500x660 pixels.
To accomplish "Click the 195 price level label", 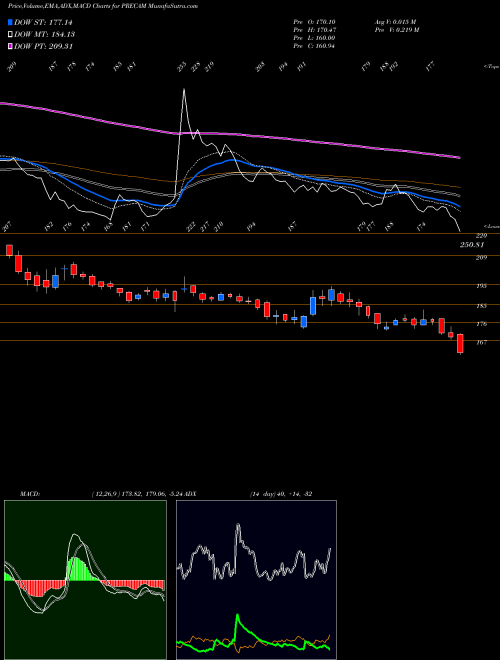I will (x=481, y=286).
